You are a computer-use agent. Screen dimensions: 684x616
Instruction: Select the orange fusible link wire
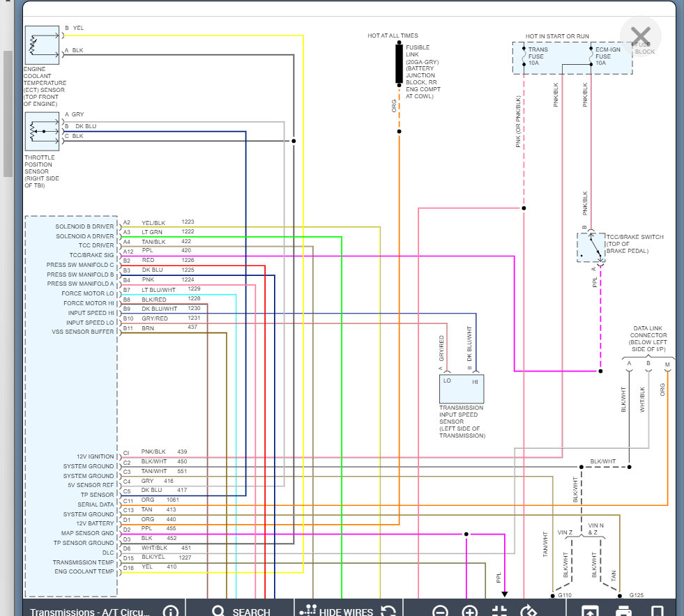click(399, 305)
